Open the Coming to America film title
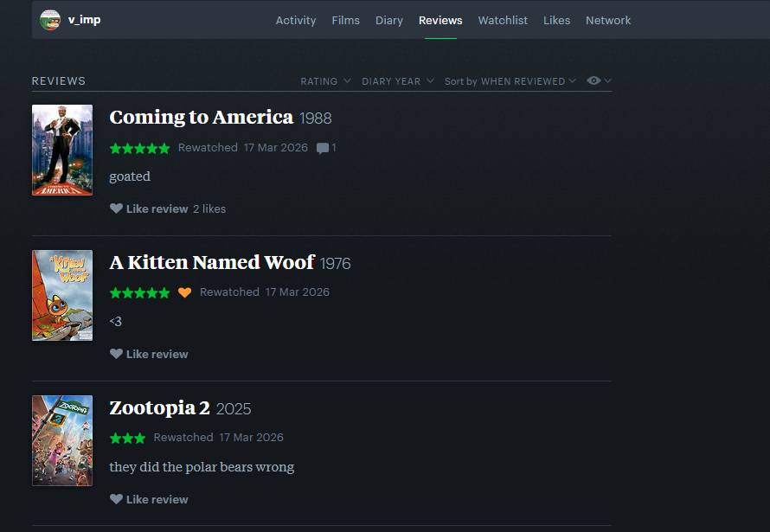 tap(202, 118)
